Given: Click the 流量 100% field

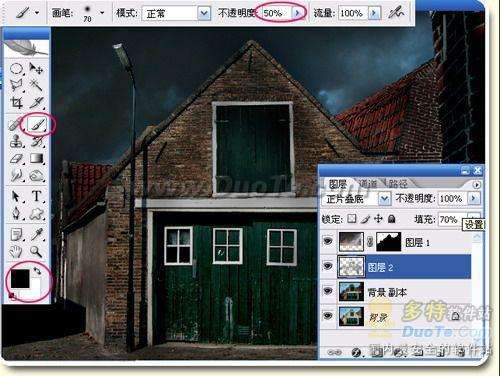Looking at the screenshot, I should tap(354, 13).
